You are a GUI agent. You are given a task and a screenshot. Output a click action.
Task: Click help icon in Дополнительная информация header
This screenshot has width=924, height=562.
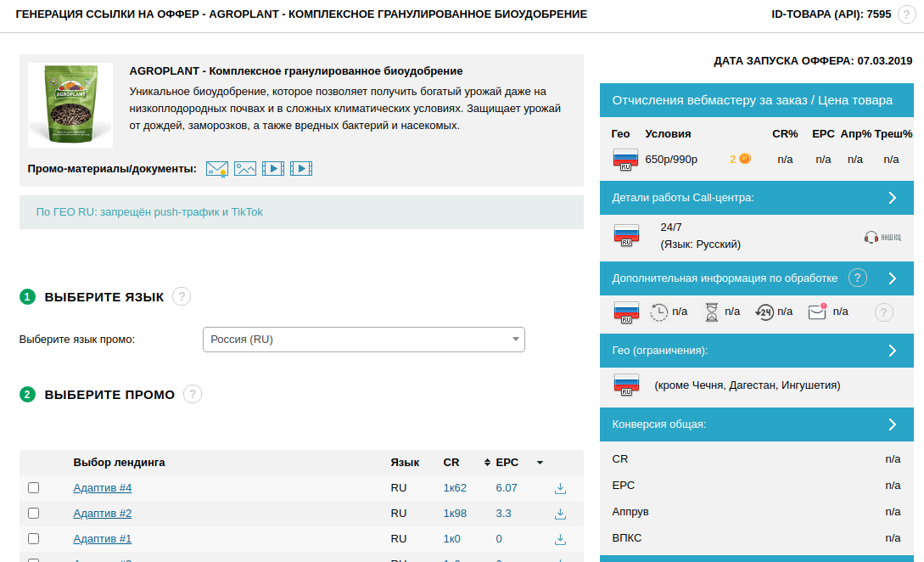(858, 278)
